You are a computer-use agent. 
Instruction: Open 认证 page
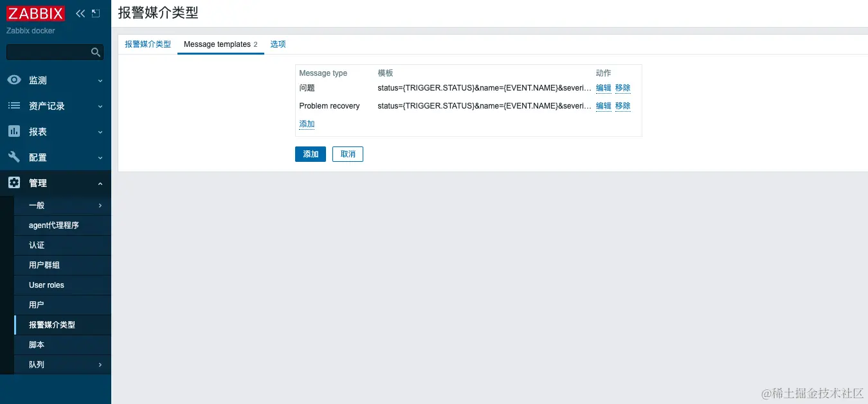(62, 245)
